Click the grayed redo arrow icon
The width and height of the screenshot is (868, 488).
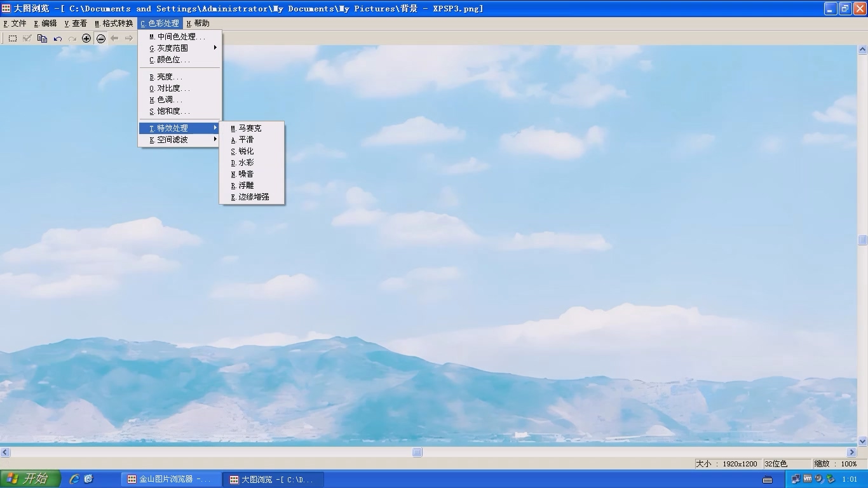[x=72, y=38]
